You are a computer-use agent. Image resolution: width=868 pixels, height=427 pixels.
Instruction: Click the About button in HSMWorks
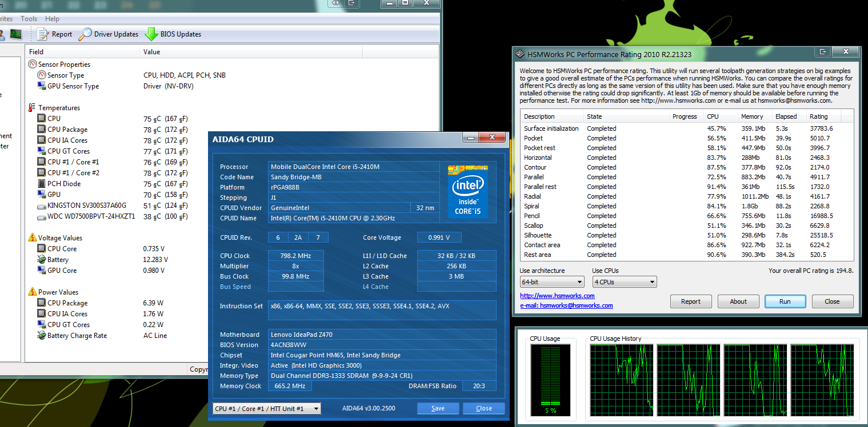click(738, 301)
